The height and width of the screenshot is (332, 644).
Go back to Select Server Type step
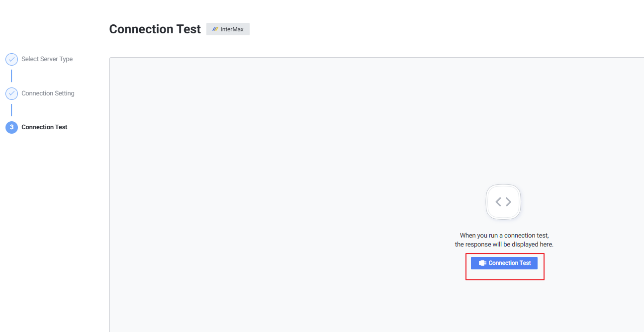tap(47, 59)
